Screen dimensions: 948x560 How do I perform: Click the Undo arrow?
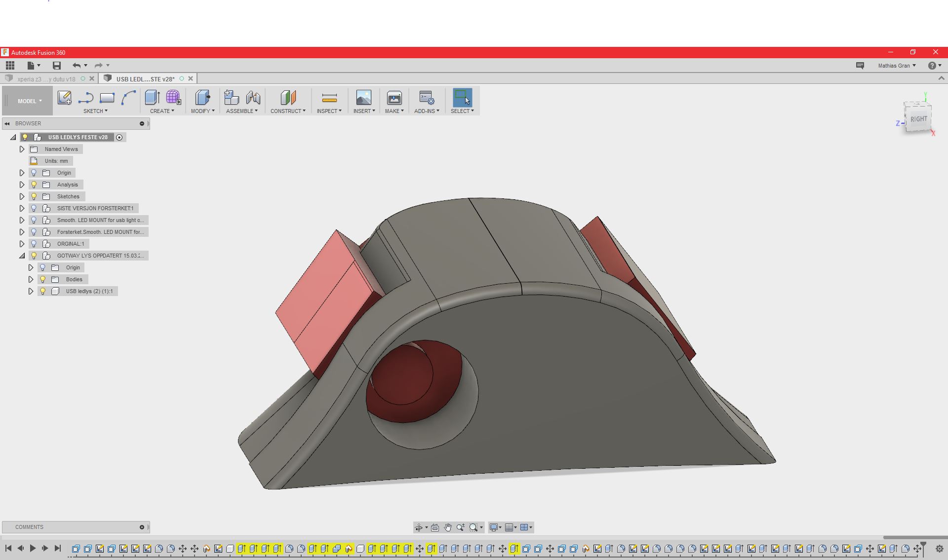[77, 65]
